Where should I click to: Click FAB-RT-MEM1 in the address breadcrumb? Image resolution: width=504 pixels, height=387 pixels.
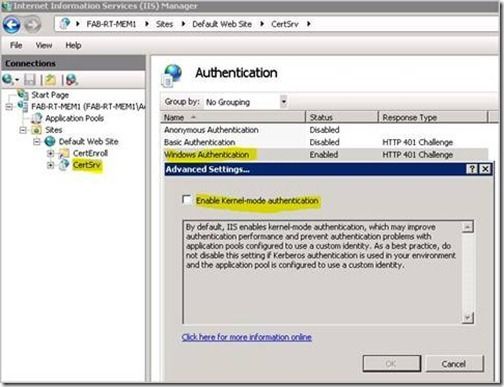tap(111, 24)
